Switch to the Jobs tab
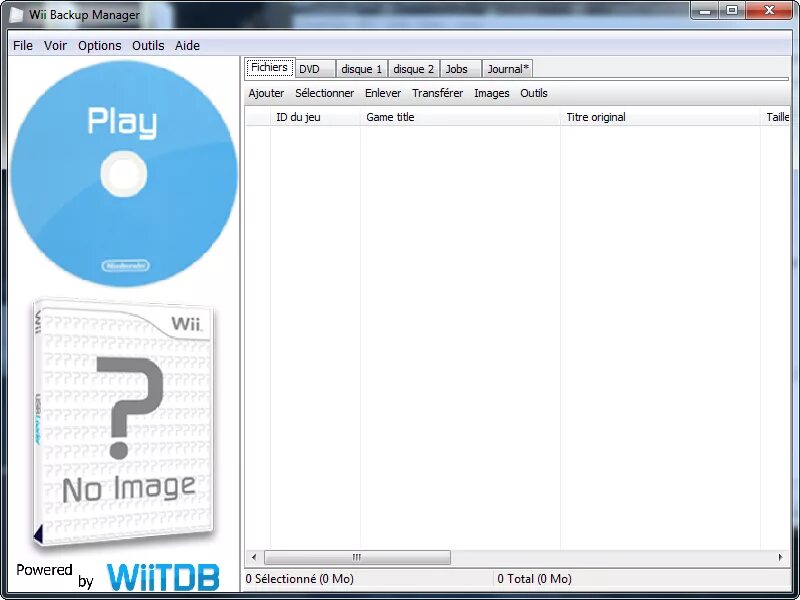Viewport: 800px width, 600px height. 460,69
